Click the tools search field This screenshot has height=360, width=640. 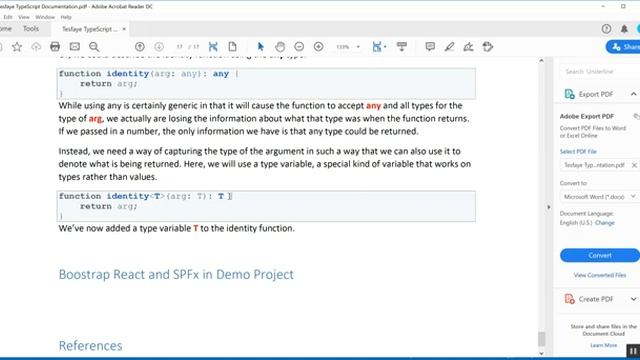pos(599,71)
